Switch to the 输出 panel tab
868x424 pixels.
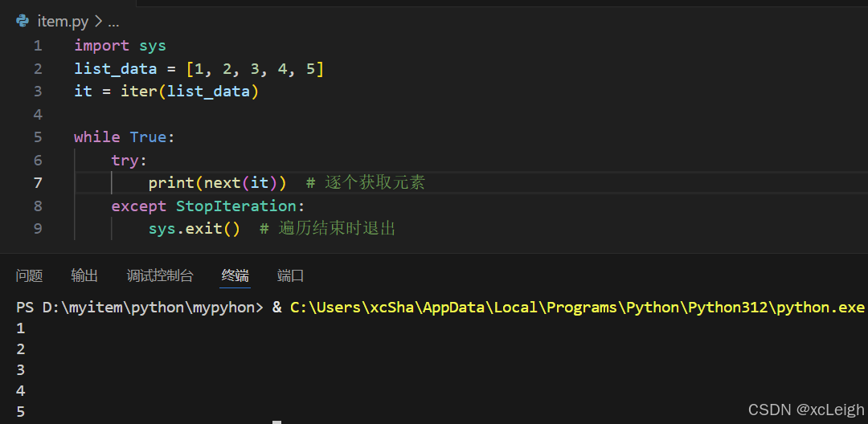coord(84,275)
